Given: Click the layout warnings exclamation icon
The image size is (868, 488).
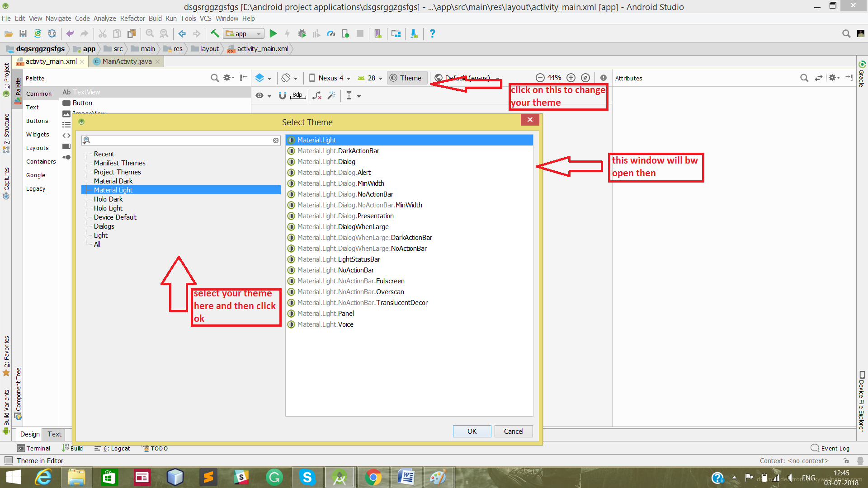Looking at the screenshot, I should (604, 78).
